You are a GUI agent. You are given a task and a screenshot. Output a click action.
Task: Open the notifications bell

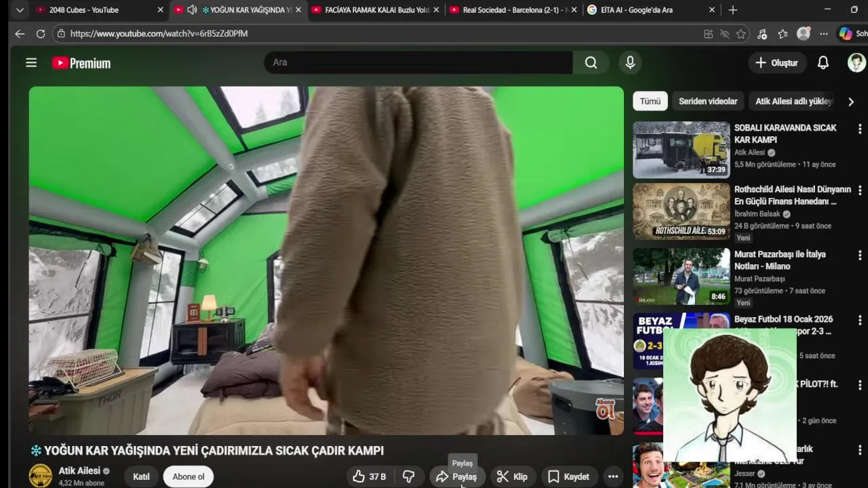pyautogui.click(x=823, y=62)
